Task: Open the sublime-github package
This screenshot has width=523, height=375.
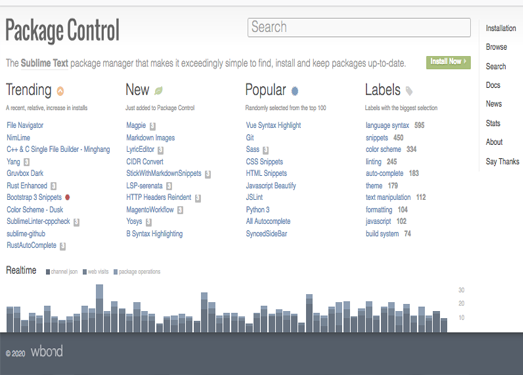Action: tap(26, 234)
